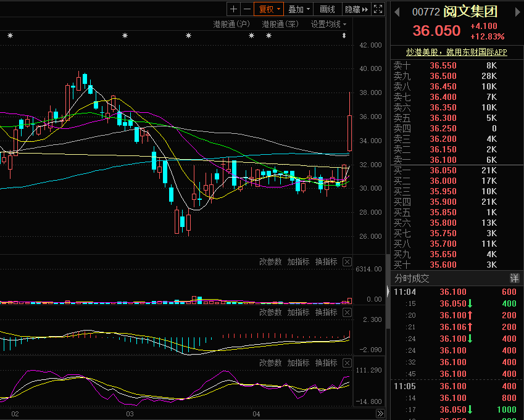Viewport: 524px width, 420px height.
Task: Click month label 04 on time axis
Action: tap(256, 414)
